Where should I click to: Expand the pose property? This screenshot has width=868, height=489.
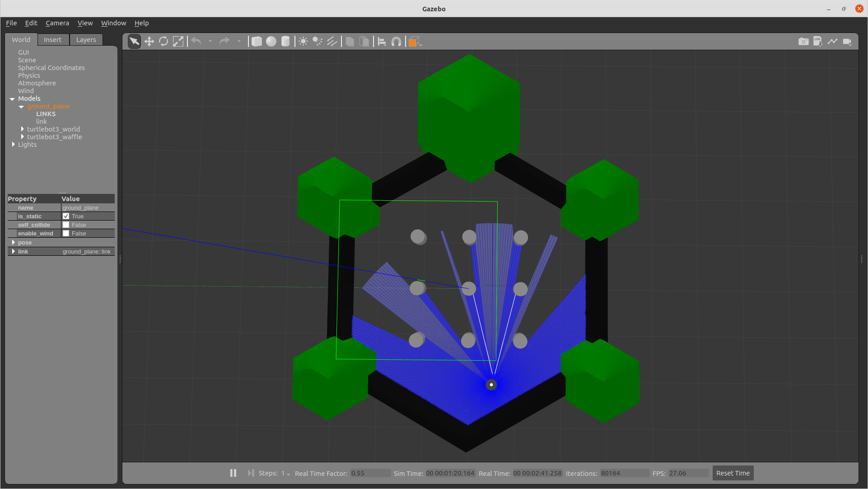(13, 243)
